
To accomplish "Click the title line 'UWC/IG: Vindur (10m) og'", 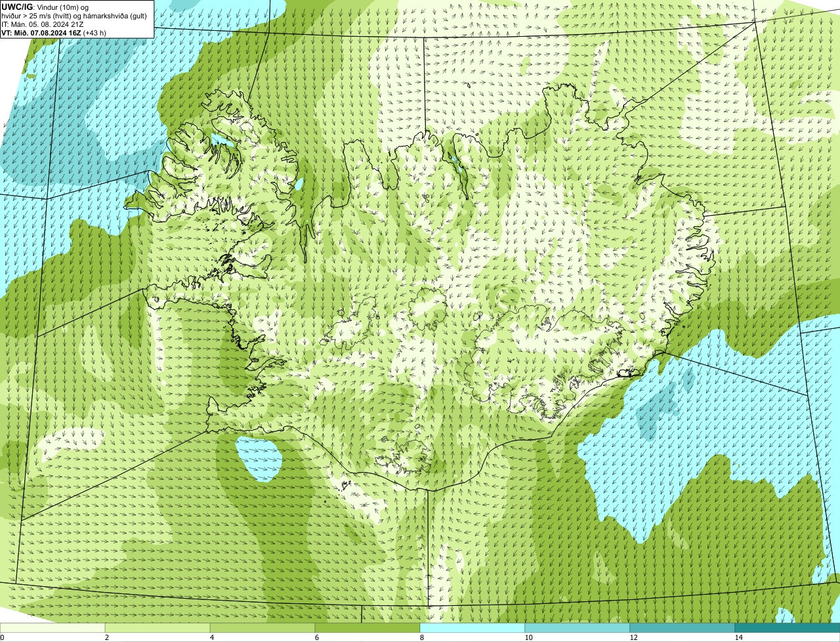I will click(45, 7).
